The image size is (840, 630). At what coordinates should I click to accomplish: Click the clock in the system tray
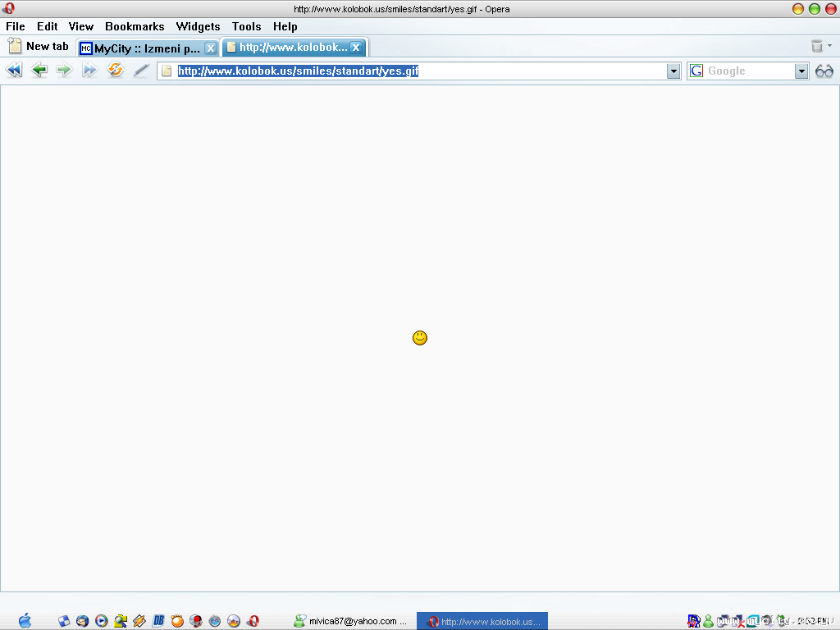tap(815, 621)
